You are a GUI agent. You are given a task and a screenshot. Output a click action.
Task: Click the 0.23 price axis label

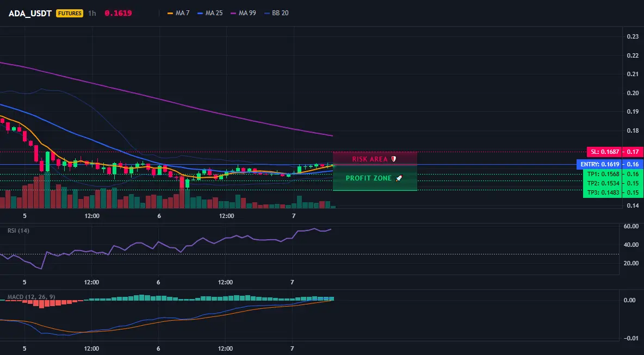pos(633,36)
